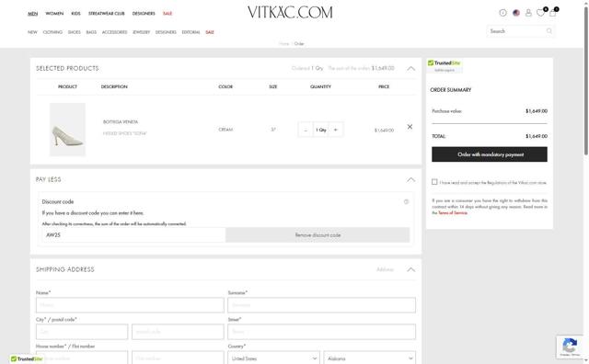Go to JEWELRY category
589x364 pixels.
(x=141, y=32)
